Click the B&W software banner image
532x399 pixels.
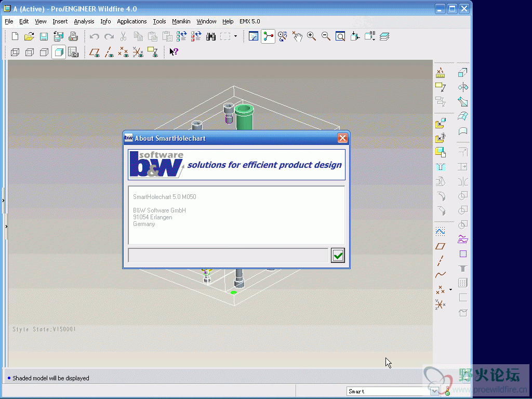pyautogui.click(x=236, y=165)
